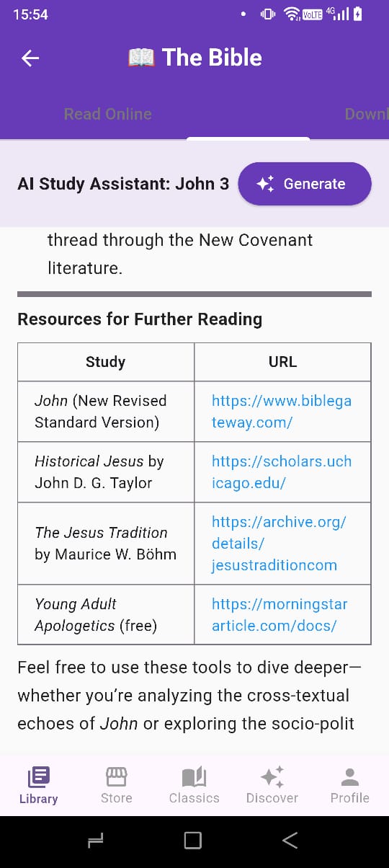Tap the open book emoji in title
The height and width of the screenshot is (868, 389).
[x=141, y=58]
